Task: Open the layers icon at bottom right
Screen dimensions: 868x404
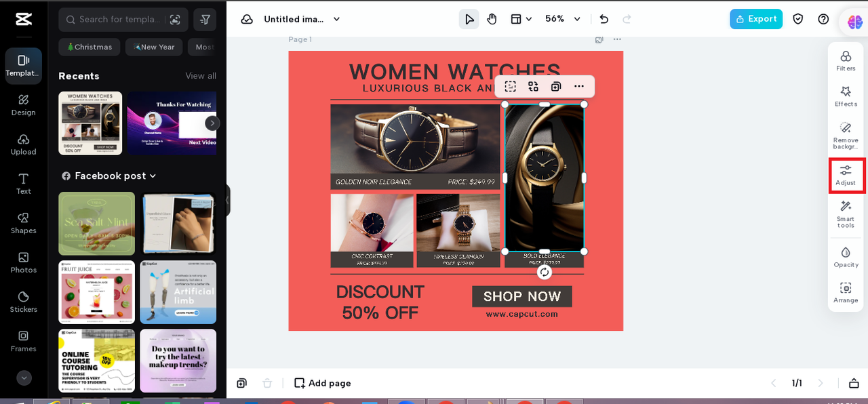Action: coord(854,383)
